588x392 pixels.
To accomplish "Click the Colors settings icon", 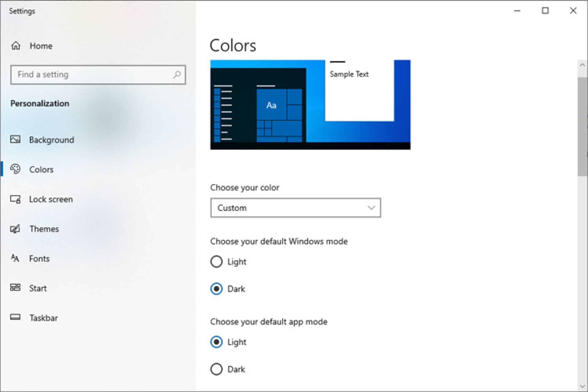I will click(x=16, y=169).
